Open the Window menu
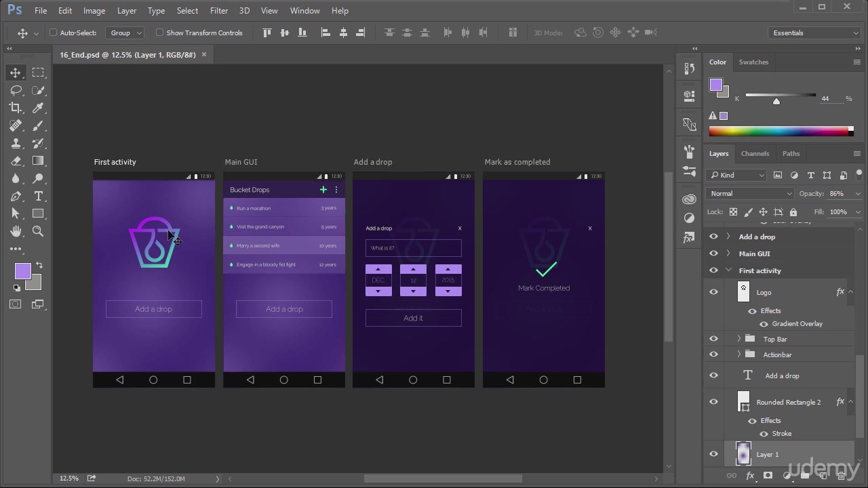This screenshot has width=868, height=488. coord(305,10)
